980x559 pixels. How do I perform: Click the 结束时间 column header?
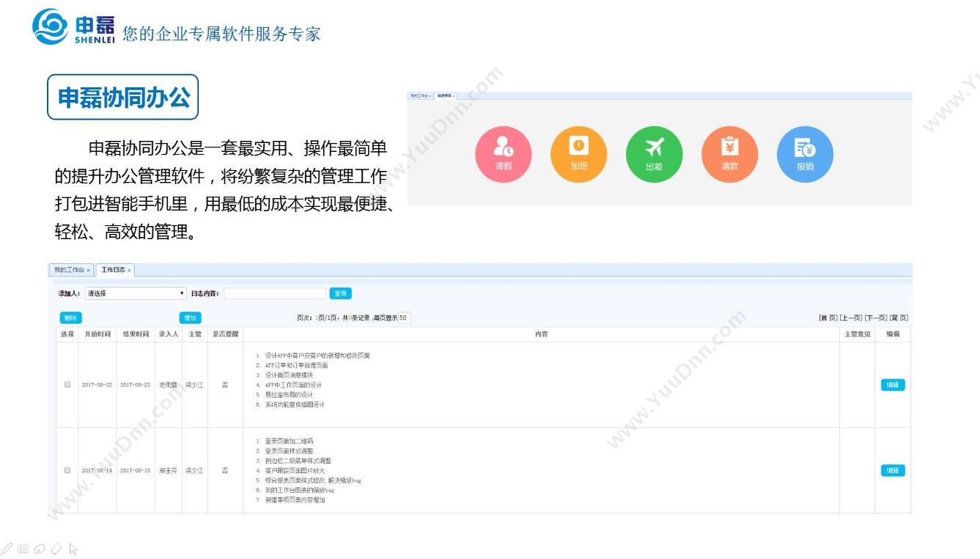click(x=136, y=334)
